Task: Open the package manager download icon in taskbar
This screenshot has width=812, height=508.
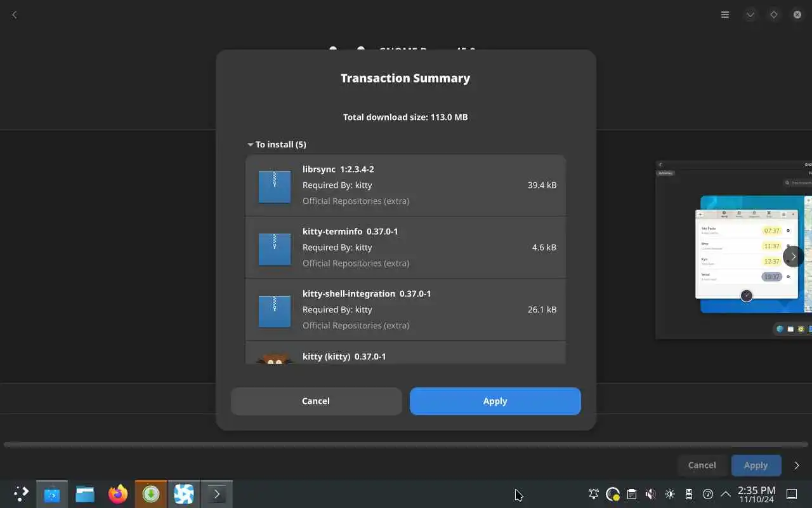Action: coord(151,493)
